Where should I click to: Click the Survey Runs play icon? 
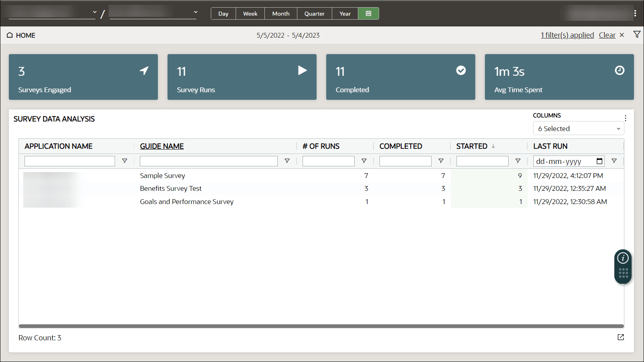303,71
